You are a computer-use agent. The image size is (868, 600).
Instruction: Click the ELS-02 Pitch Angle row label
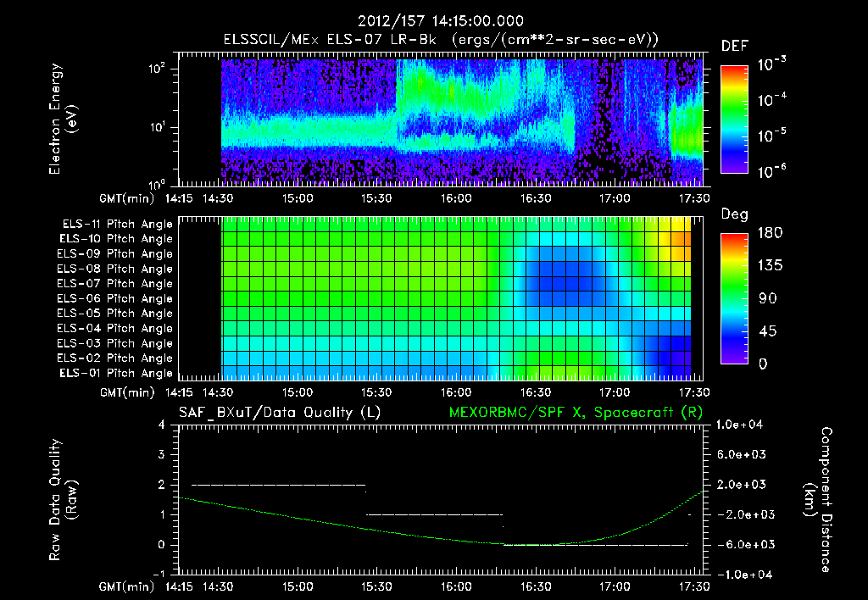(x=114, y=358)
